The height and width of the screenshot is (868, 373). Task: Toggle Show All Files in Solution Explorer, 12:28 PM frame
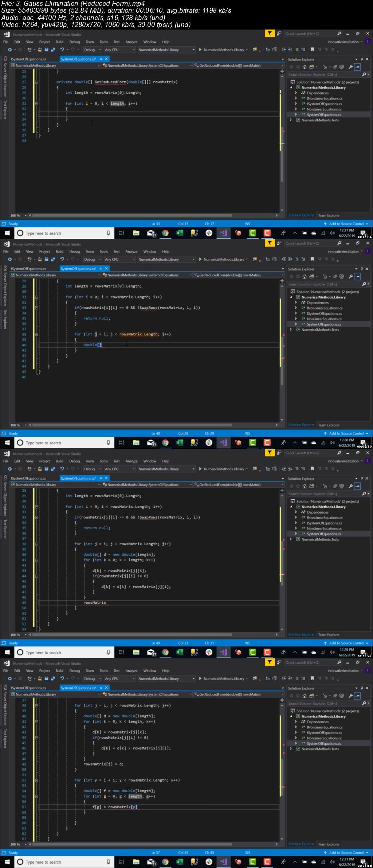tap(341, 277)
